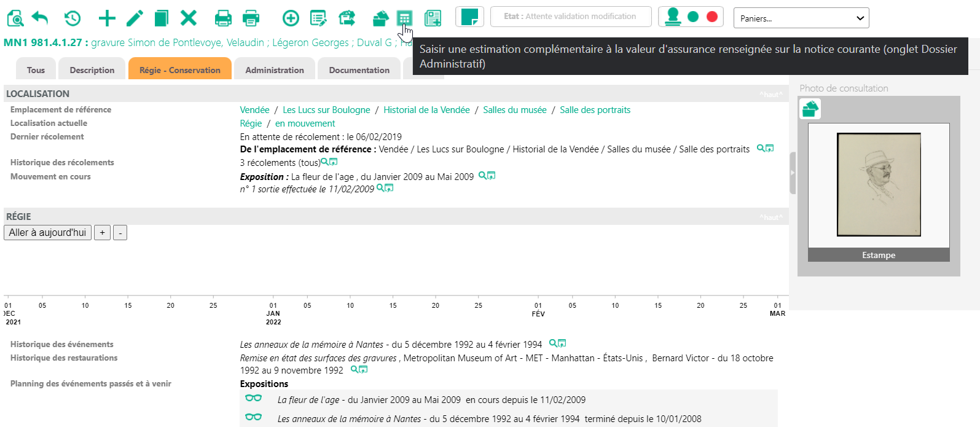
Task: Open the history clock icon
Action: pyautogui.click(x=73, y=18)
